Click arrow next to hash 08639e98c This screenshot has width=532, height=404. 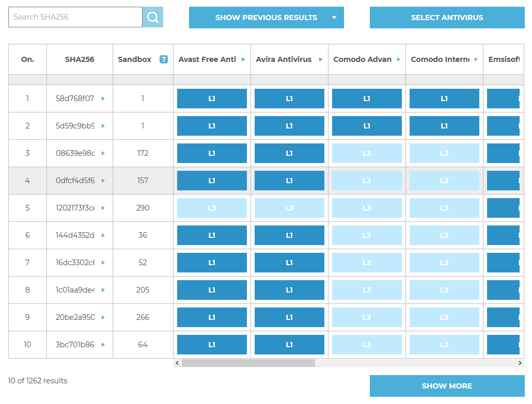(x=103, y=153)
